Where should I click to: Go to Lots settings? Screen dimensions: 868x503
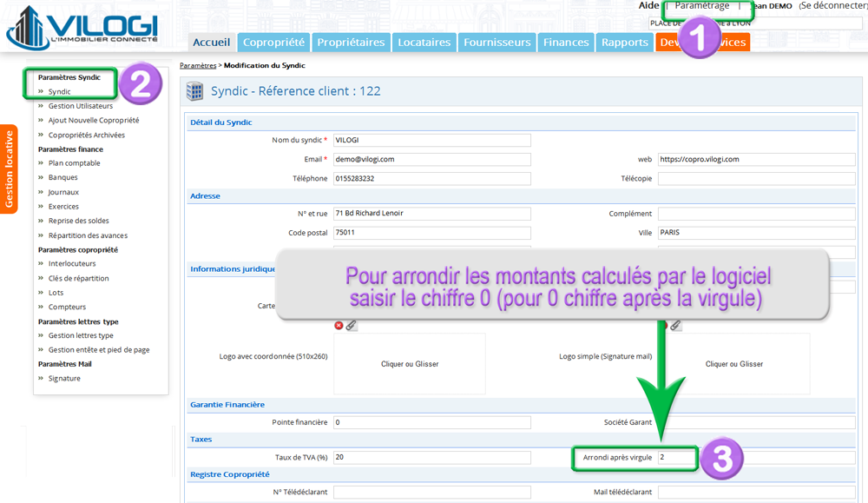click(56, 293)
